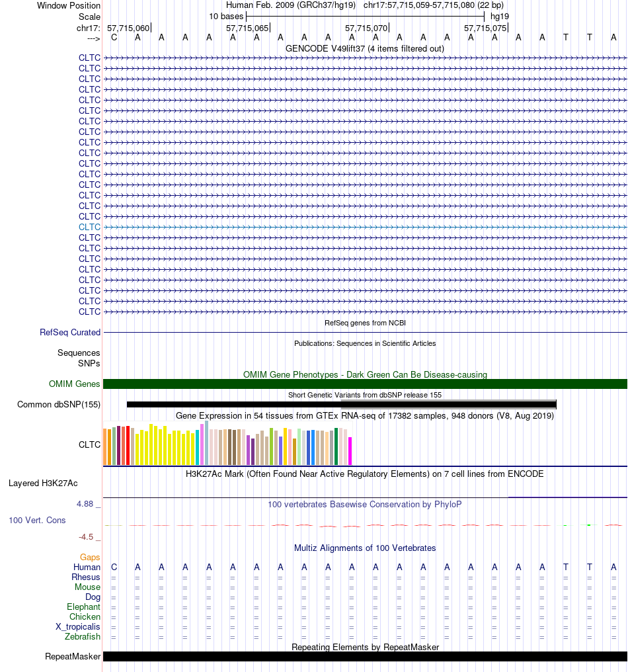Click the "RepeatMasker" track label
The width and height of the screenshot is (628, 672).
[73, 657]
